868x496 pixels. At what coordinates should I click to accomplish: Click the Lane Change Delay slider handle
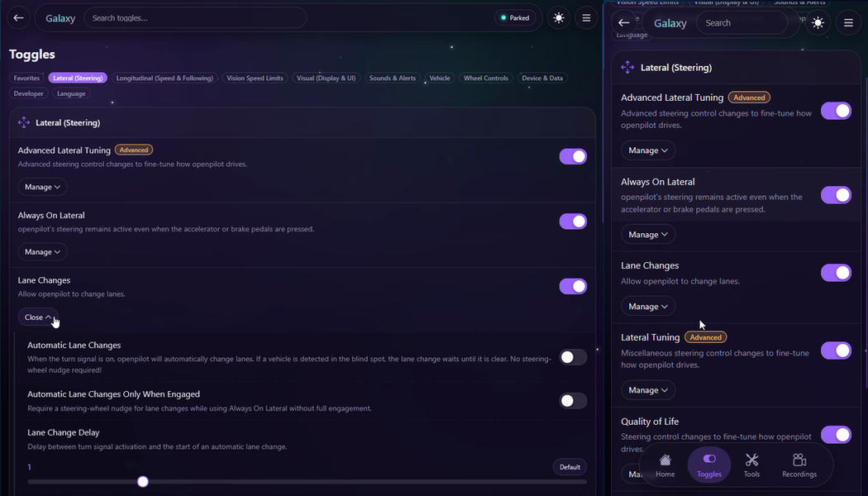click(143, 482)
